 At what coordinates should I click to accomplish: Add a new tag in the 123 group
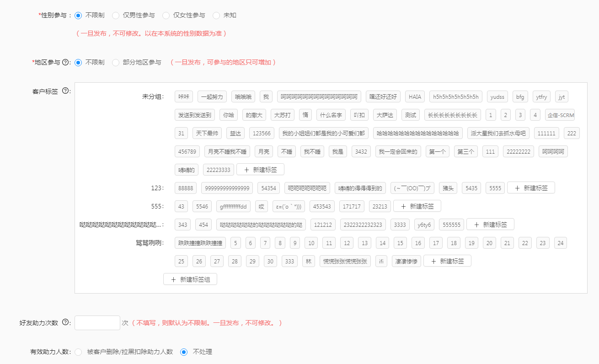pyautogui.click(x=531, y=188)
